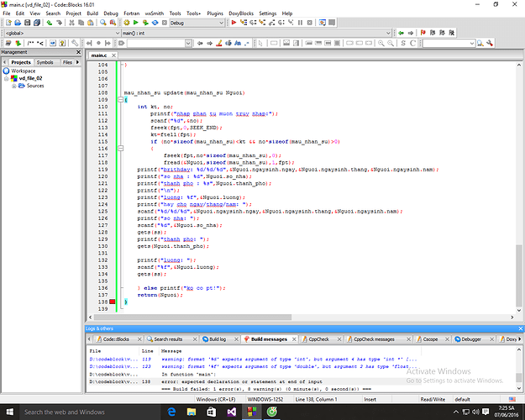Switch to the Build log tab
This screenshot has height=420, width=525.
[217, 339]
